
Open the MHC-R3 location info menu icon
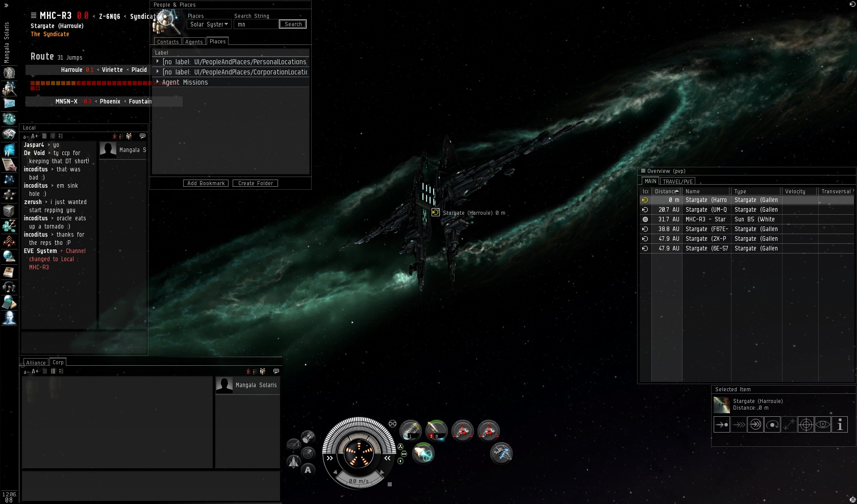34,15
